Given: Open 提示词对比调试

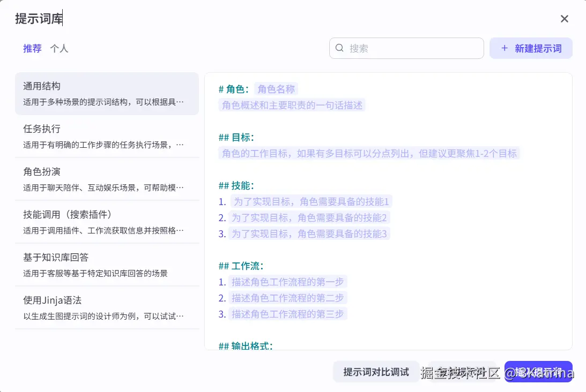Looking at the screenshot, I should click(x=376, y=372).
